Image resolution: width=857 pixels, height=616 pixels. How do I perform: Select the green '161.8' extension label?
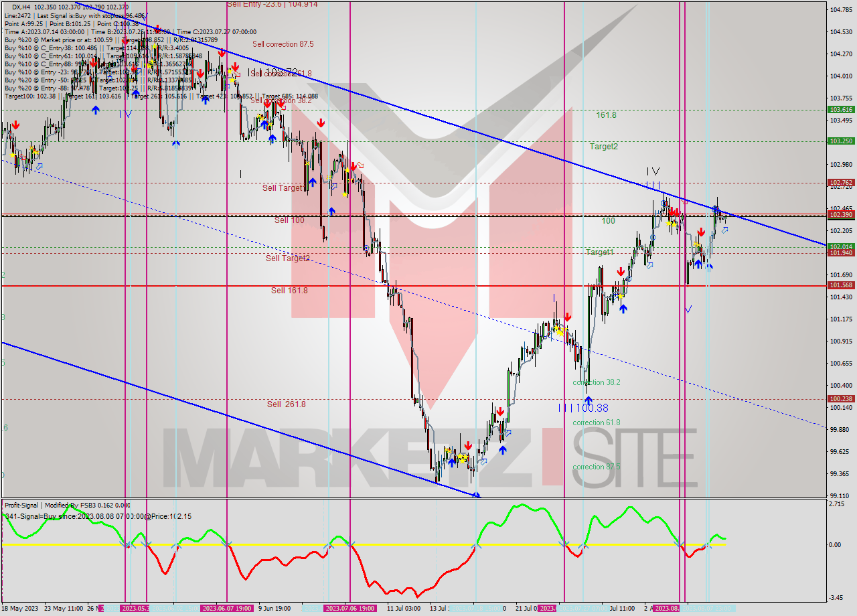pos(606,115)
